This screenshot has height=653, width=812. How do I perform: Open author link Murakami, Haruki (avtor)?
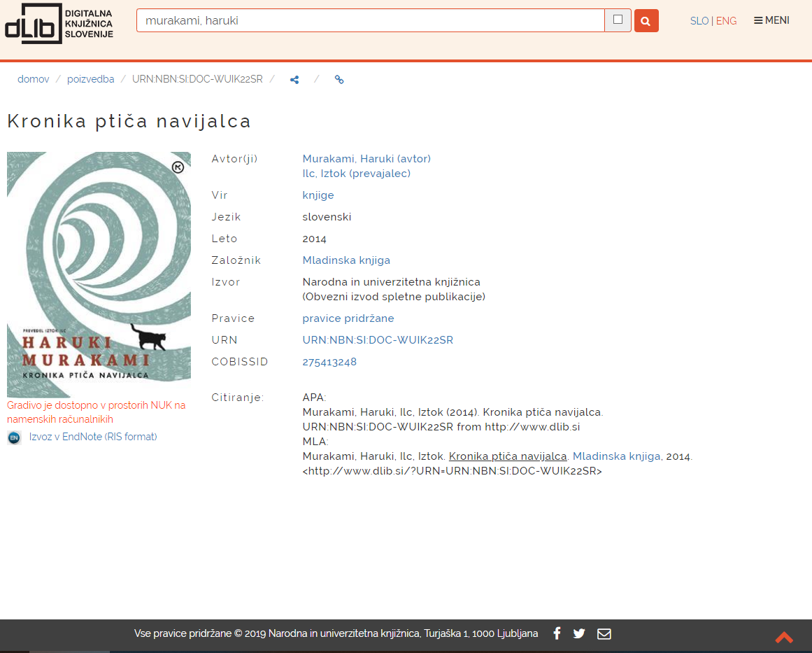pos(366,159)
